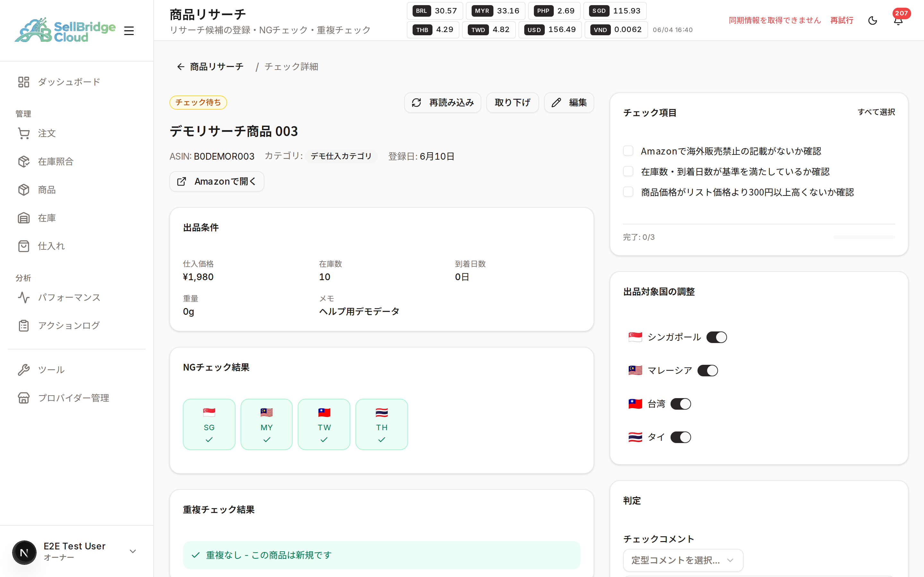Screen dimensions: 924x577
Task: Open the 定型コメントを選択 dropdown
Action: coord(683,560)
